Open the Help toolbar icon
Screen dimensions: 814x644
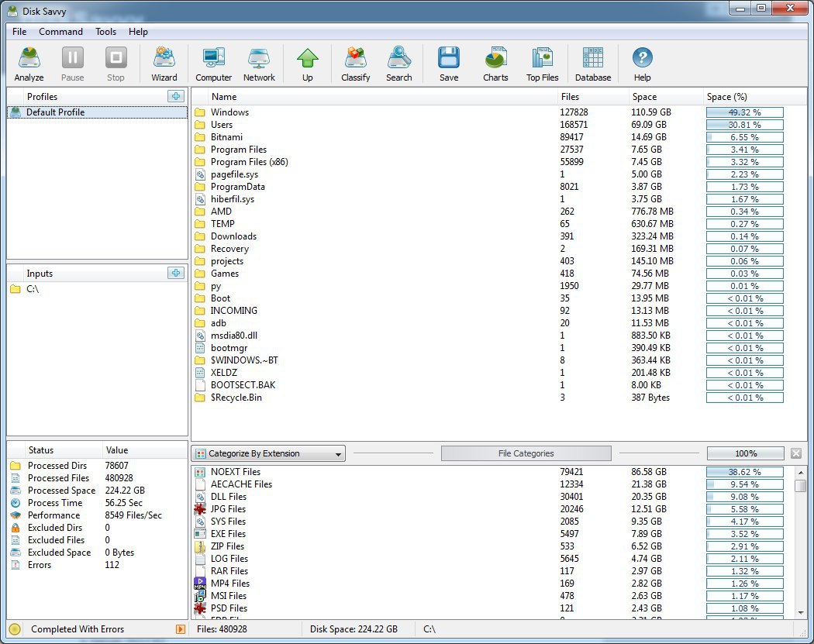[642, 64]
